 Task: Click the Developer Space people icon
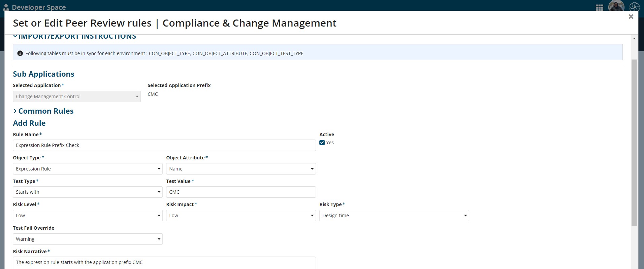coord(6,7)
